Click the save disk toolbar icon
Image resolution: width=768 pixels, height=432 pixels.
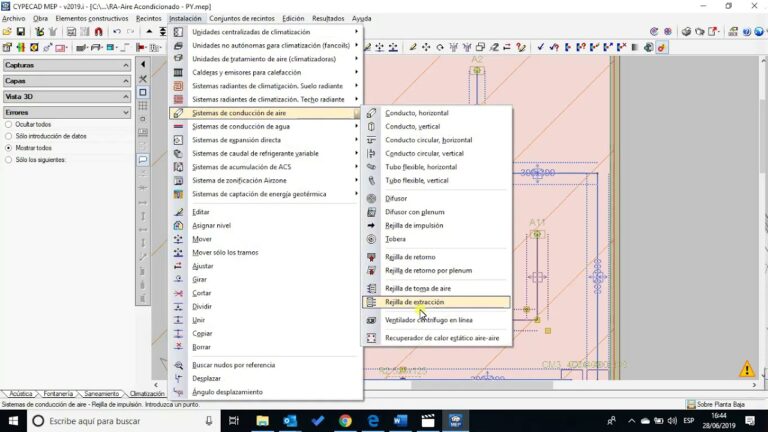[x=21, y=32]
